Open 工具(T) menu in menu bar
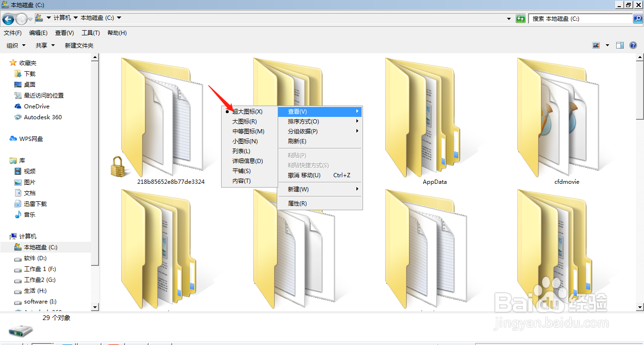The image size is (644, 345). click(x=91, y=33)
